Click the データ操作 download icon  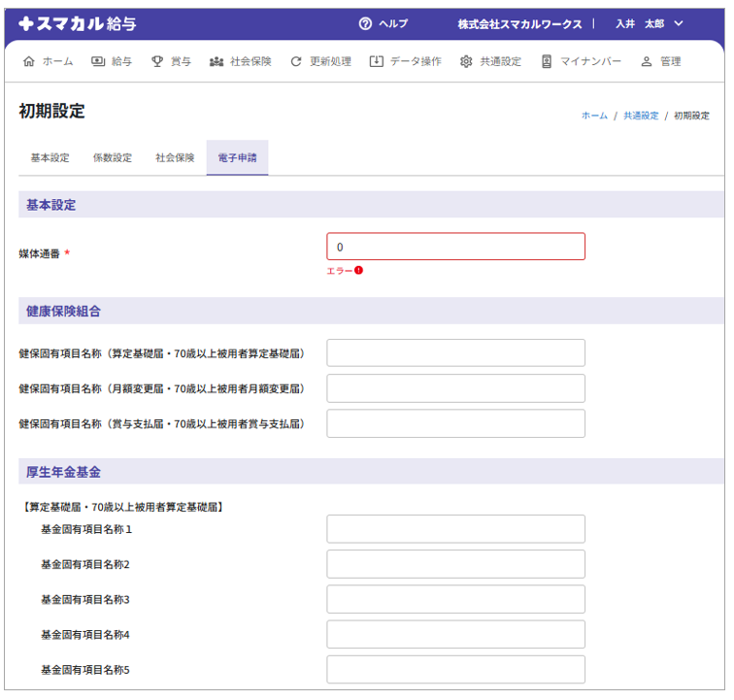pos(377,61)
